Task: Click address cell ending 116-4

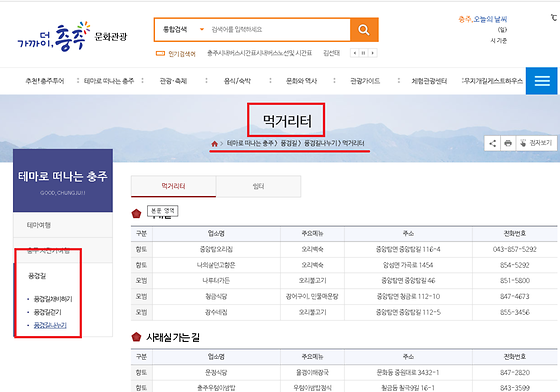Action: tap(408, 249)
